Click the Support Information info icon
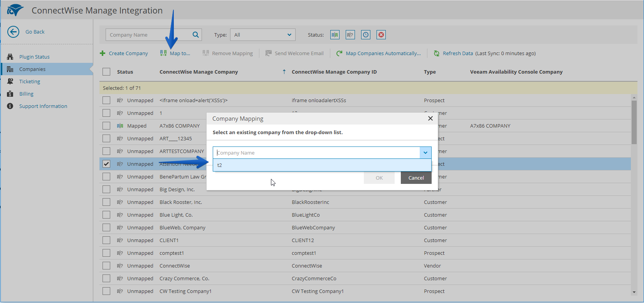 [x=10, y=106]
